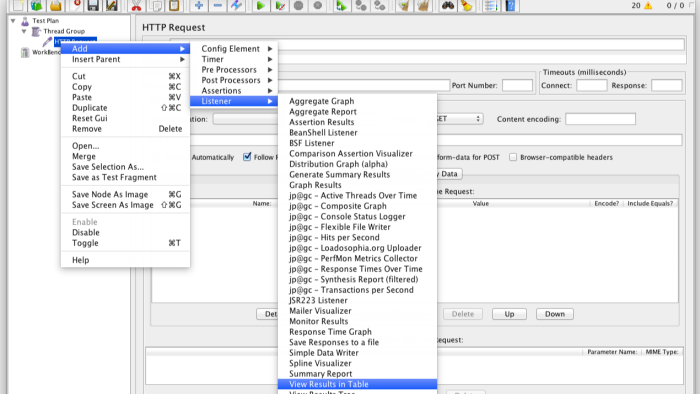Click the Stop test toolbar icon
The width and height of the screenshot is (700, 394).
(x=299, y=5)
